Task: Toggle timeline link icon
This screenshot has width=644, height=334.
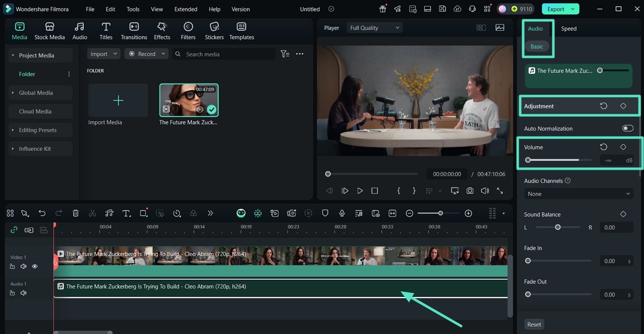Action: click(x=14, y=230)
